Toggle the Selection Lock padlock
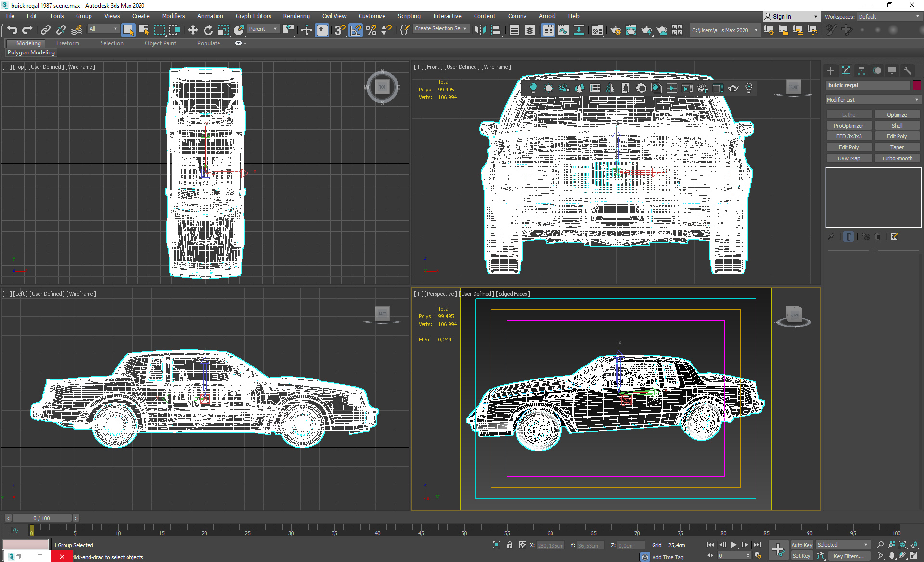Viewport: 924px width, 562px height. [x=510, y=545]
